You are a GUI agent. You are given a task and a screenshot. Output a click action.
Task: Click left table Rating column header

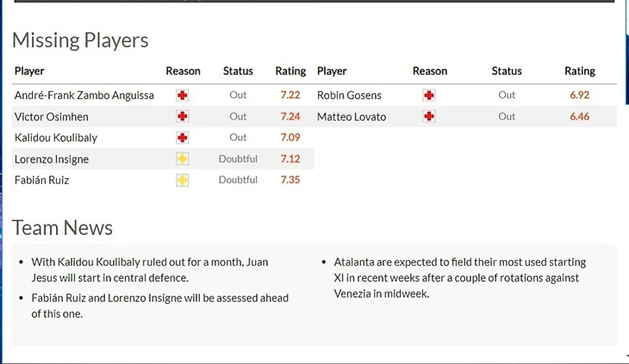click(290, 71)
